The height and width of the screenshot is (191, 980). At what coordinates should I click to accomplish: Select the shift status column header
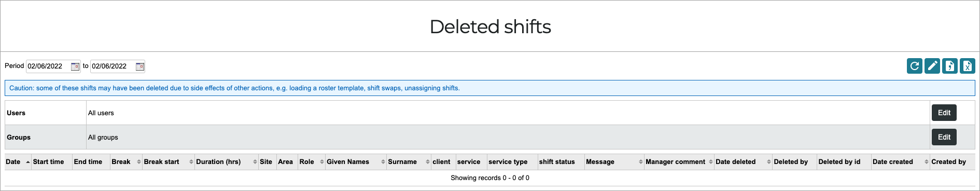pos(561,162)
